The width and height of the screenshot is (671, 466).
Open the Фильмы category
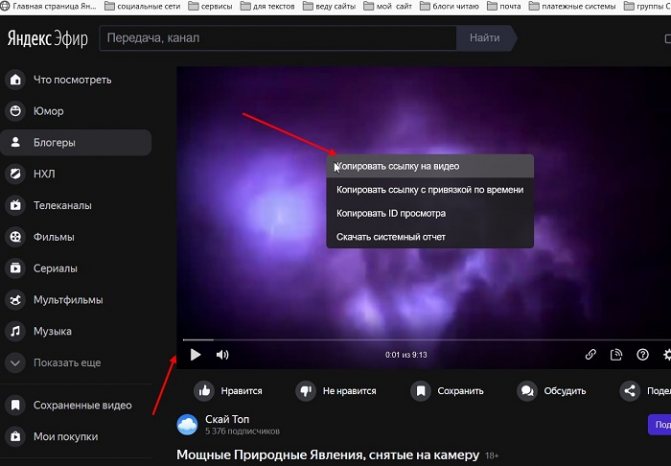(54, 237)
